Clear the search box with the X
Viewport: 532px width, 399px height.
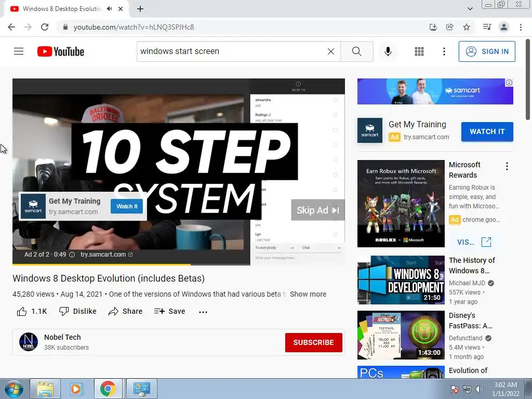point(331,51)
